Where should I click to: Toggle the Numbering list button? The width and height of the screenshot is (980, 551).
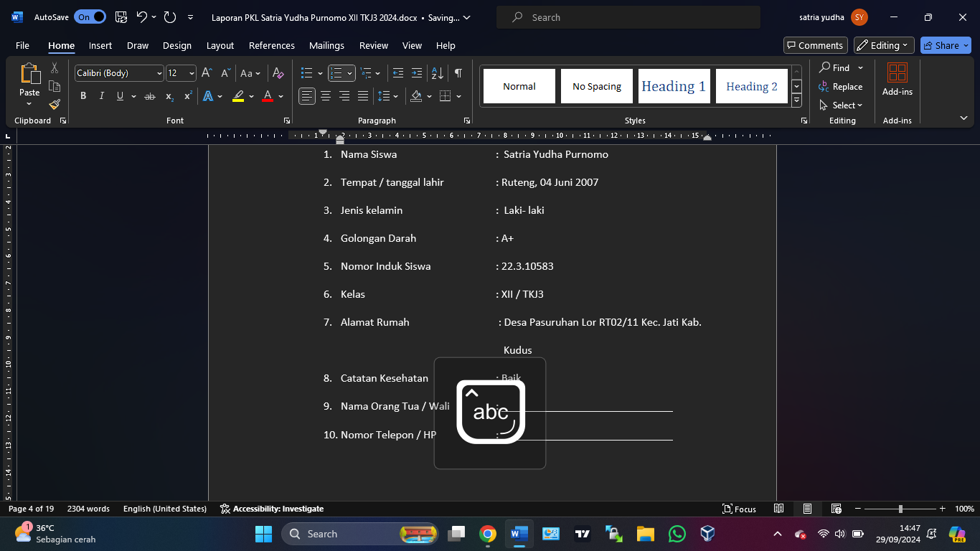(336, 73)
